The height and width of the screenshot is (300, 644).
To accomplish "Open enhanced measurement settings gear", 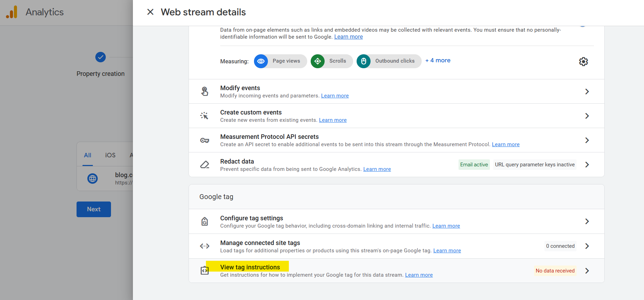I will [x=583, y=62].
